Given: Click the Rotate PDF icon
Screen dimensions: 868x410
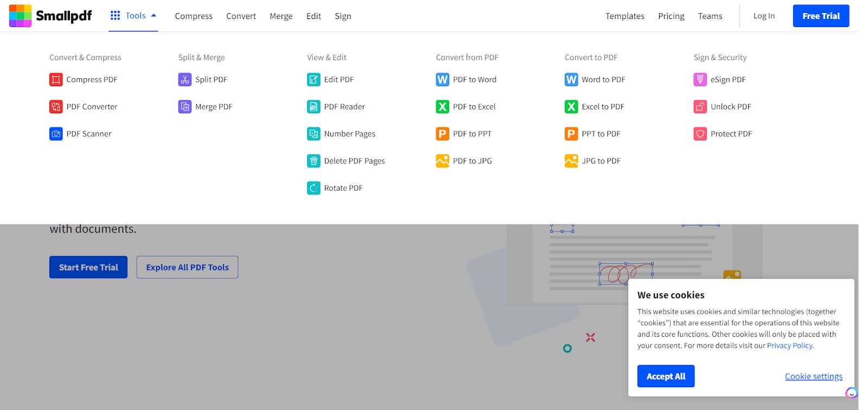Looking at the screenshot, I should click(x=314, y=188).
